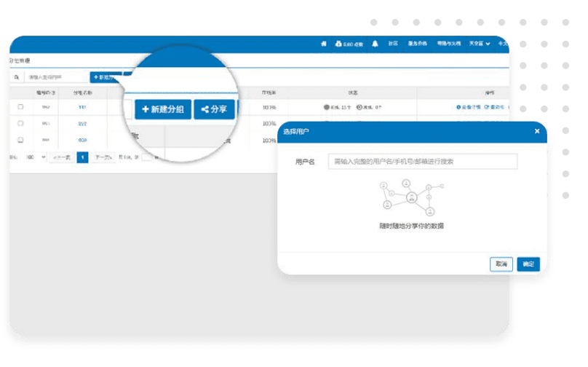
Task: Close the 选择用户 dialog with the X
Action: tap(537, 131)
